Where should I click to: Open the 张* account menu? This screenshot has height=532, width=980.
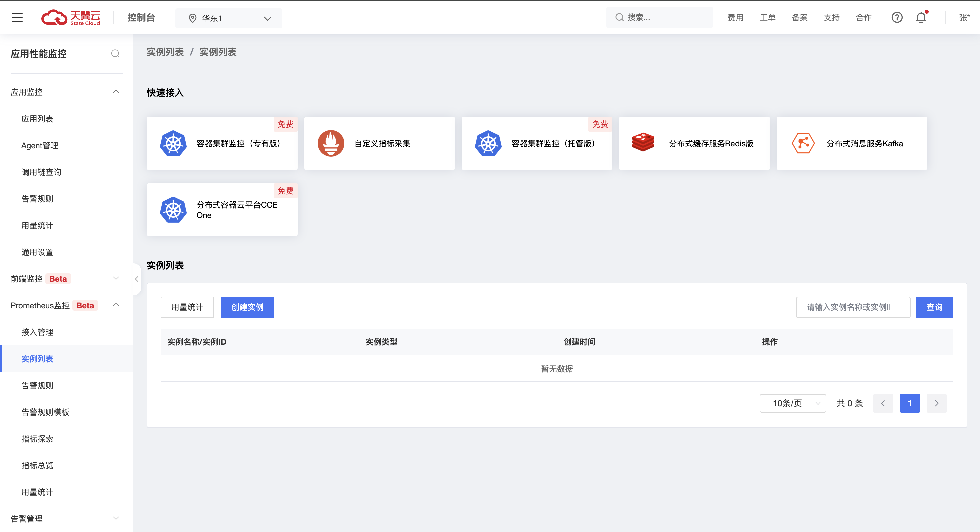pos(964,17)
